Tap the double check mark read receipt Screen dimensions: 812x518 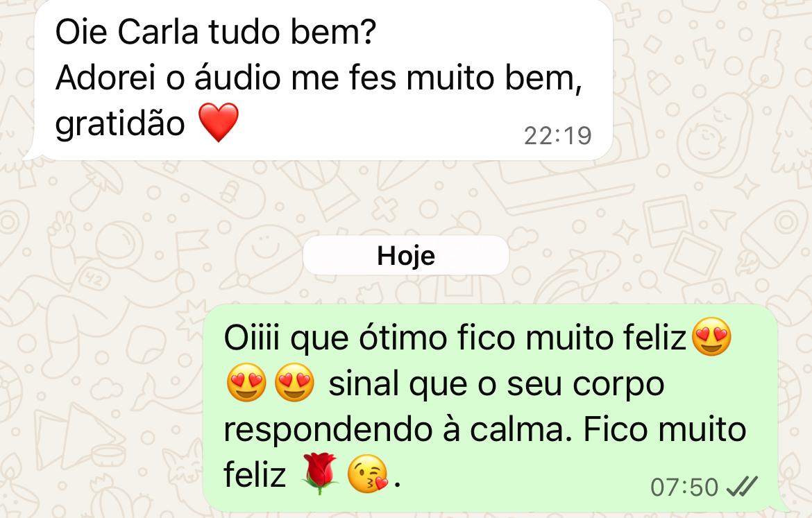pos(742,487)
